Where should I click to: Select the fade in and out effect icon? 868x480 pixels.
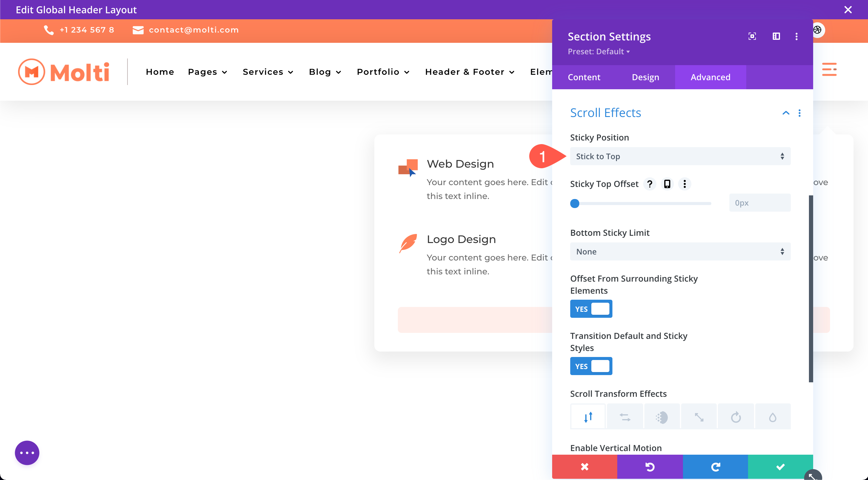[x=662, y=417]
